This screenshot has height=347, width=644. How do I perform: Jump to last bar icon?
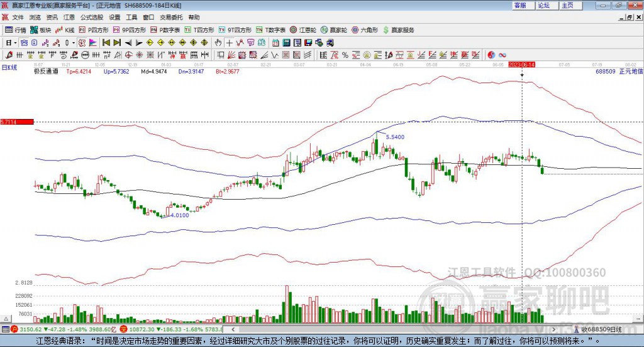tap(117, 43)
